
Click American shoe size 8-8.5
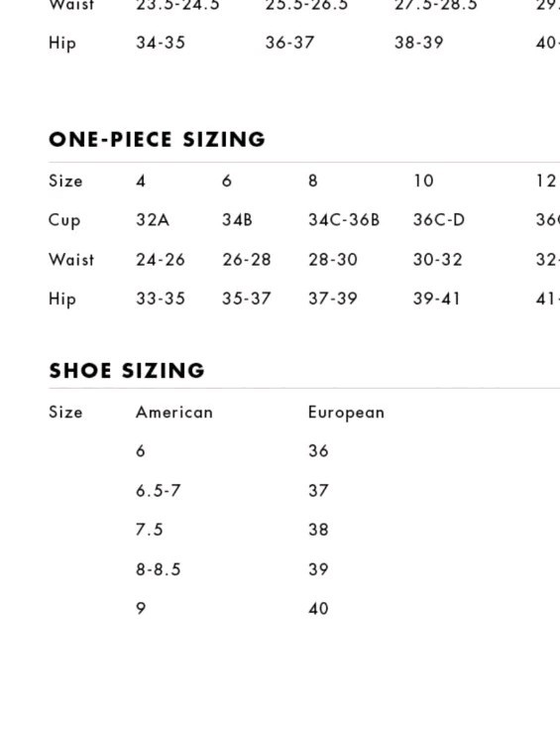point(158,569)
